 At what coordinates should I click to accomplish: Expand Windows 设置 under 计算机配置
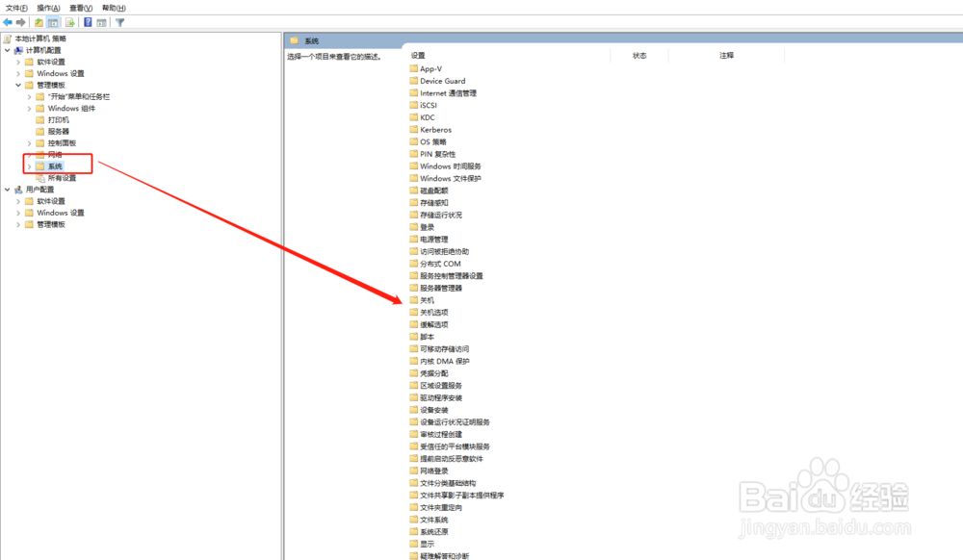click(18, 73)
